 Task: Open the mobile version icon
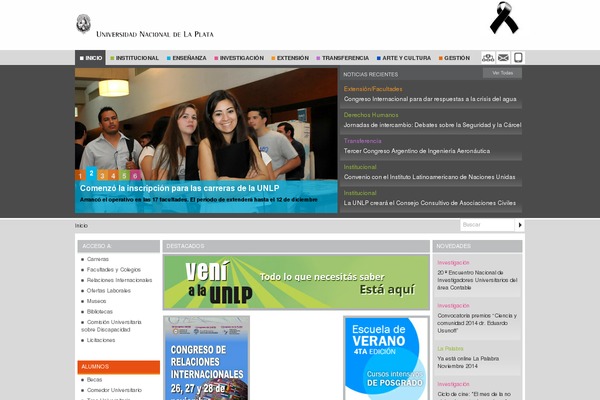click(518, 58)
